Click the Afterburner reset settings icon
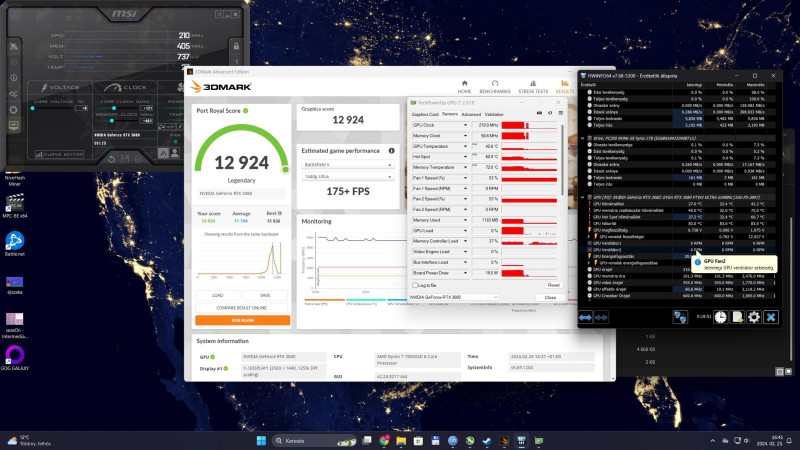This screenshot has width=800, height=450. click(111, 160)
